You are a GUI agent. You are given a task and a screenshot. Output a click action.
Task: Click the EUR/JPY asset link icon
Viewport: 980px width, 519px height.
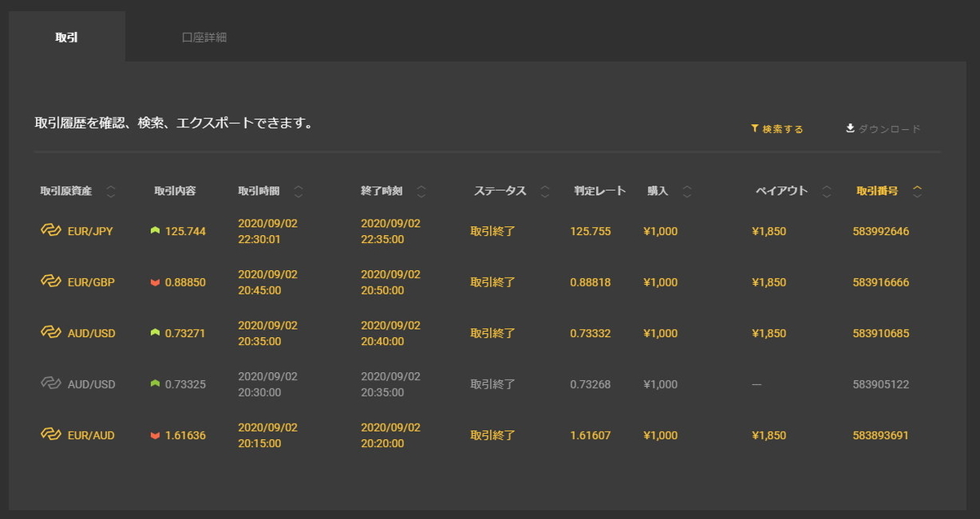tap(51, 231)
